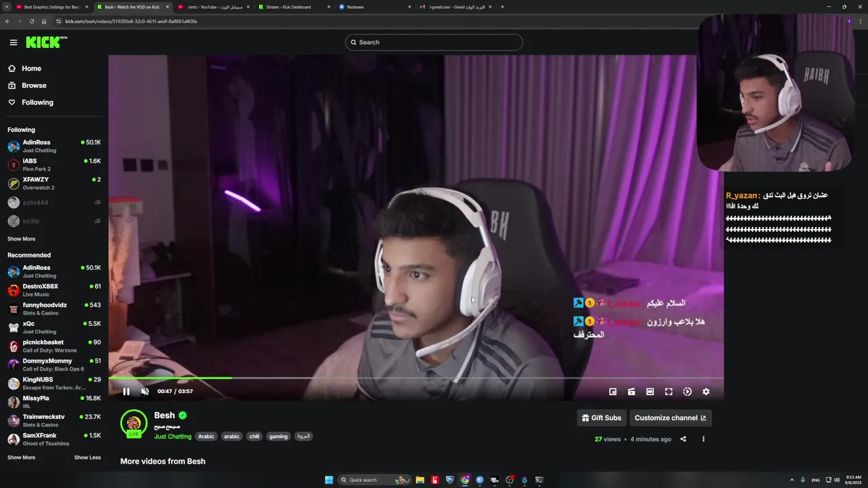Open the Windows Start menu
Screen dimensions: 868x488
click(x=329, y=480)
